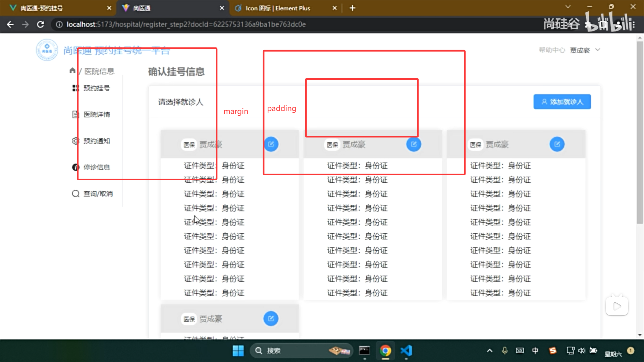Image resolution: width=644 pixels, height=362 pixels.
Task: Open the browser tab search chevron
Action: (568, 7)
